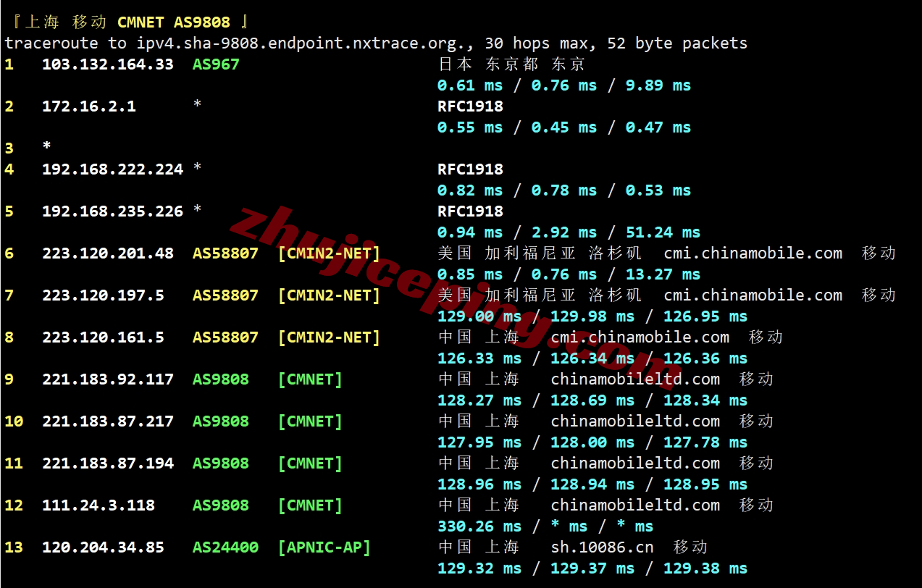
Task: Click latency value 51.24 ms
Action: click(663, 232)
